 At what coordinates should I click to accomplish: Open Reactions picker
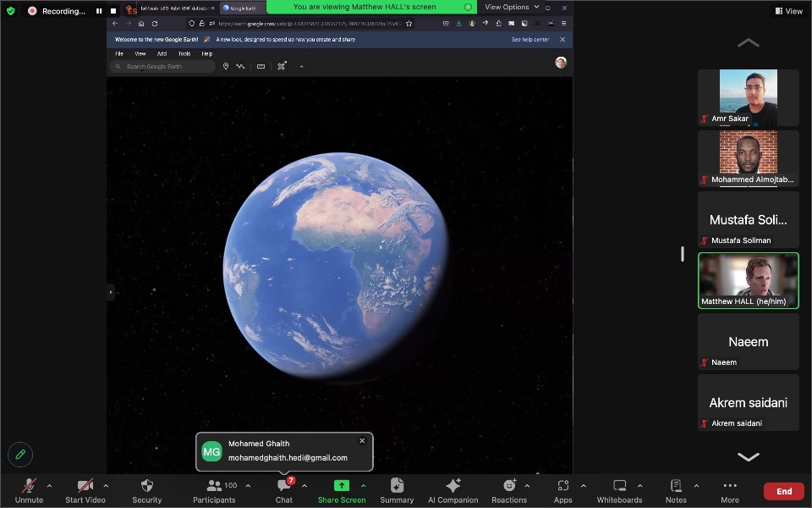click(x=509, y=491)
